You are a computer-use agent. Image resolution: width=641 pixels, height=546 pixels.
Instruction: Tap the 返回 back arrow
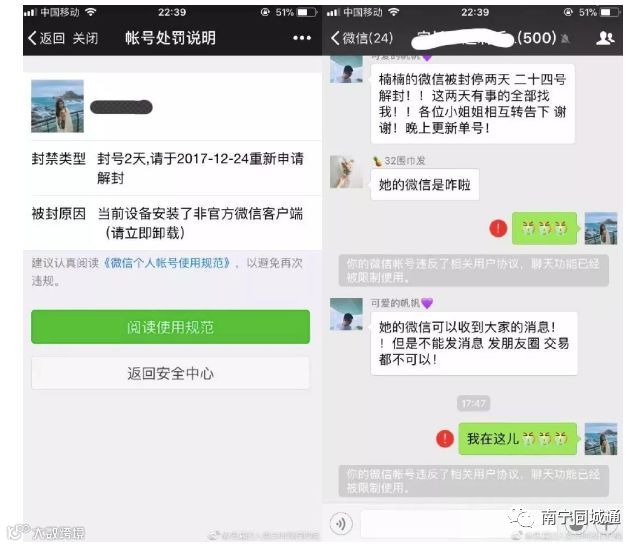46,38
